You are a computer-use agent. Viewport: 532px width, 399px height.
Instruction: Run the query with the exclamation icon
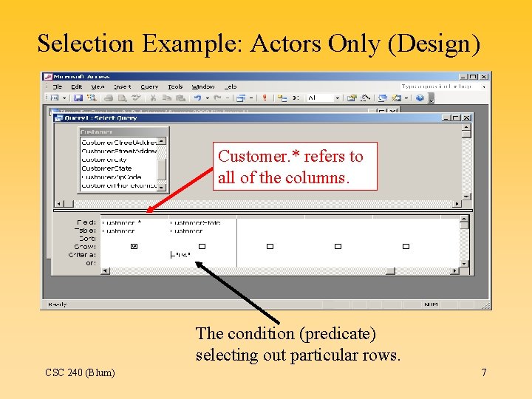265,98
